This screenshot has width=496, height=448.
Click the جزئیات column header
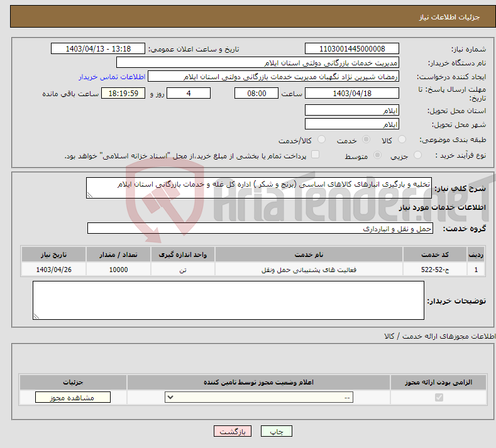point(73,382)
